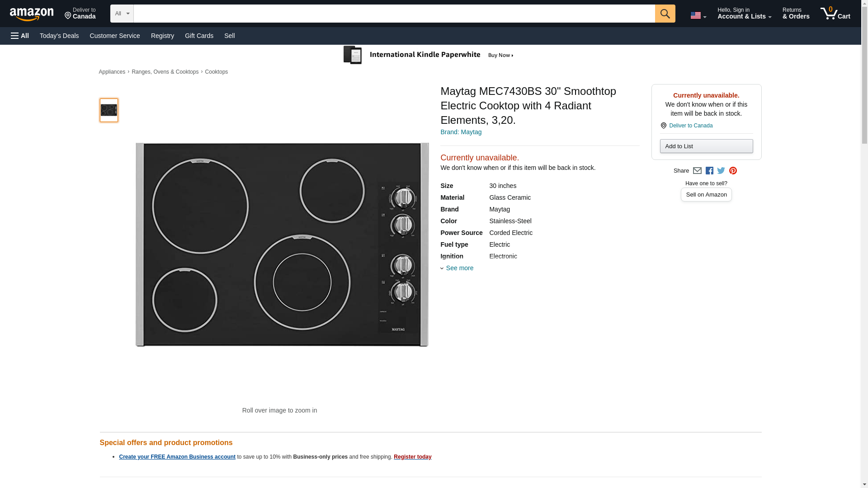
Task: Click Sell on Amazon button
Action: tap(706, 194)
